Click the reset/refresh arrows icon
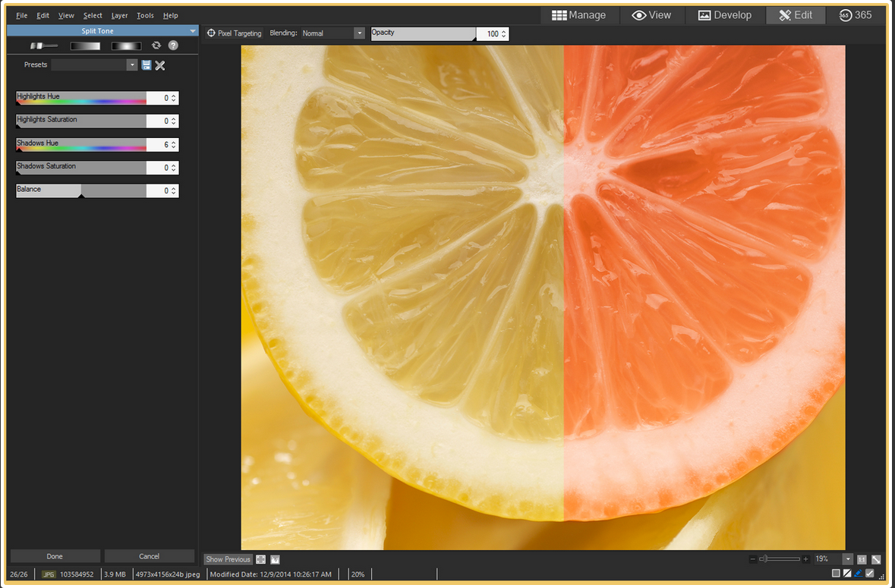Screen dimensions: 895x588 (156, 46)
